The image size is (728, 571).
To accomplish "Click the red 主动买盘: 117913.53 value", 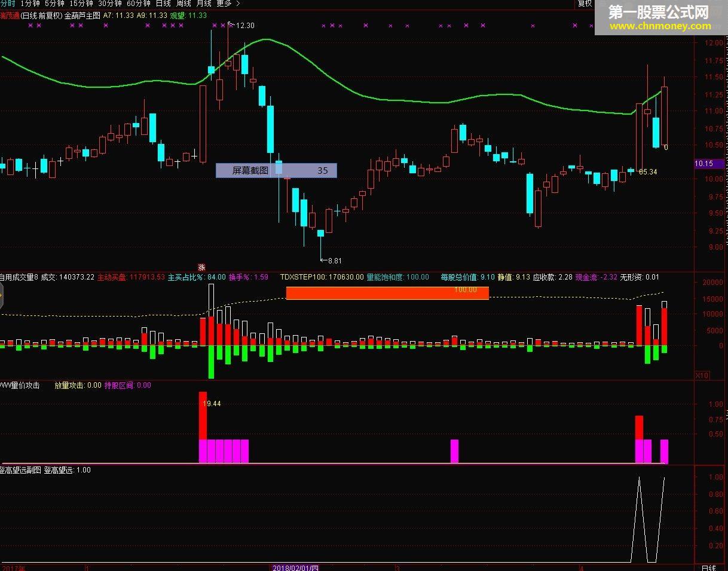I will [x=131, y=277].
